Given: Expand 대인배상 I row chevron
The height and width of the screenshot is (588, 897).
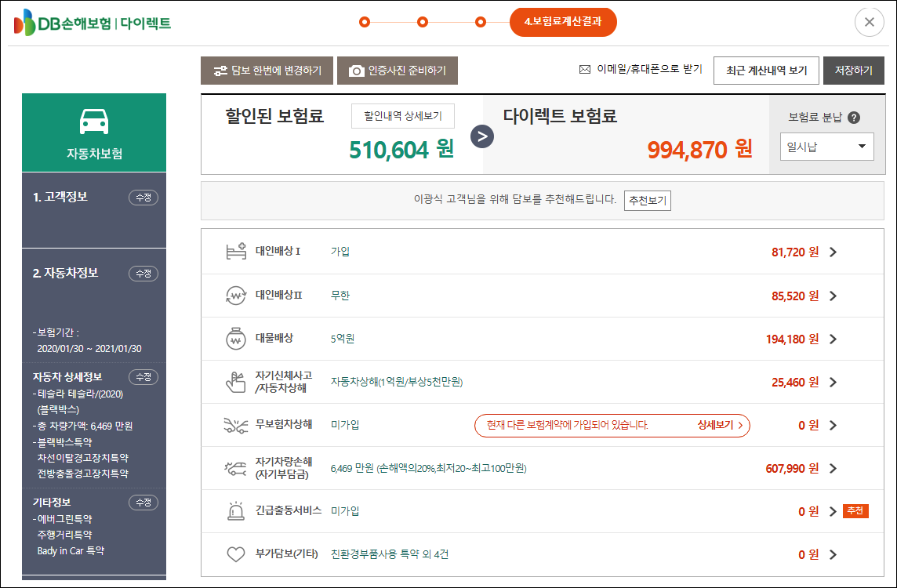Looking at the screenshot, I should [833, 252].
